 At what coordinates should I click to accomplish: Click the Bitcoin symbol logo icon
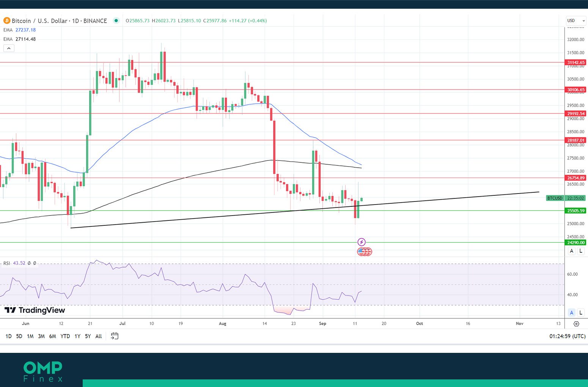click(6, 20)
